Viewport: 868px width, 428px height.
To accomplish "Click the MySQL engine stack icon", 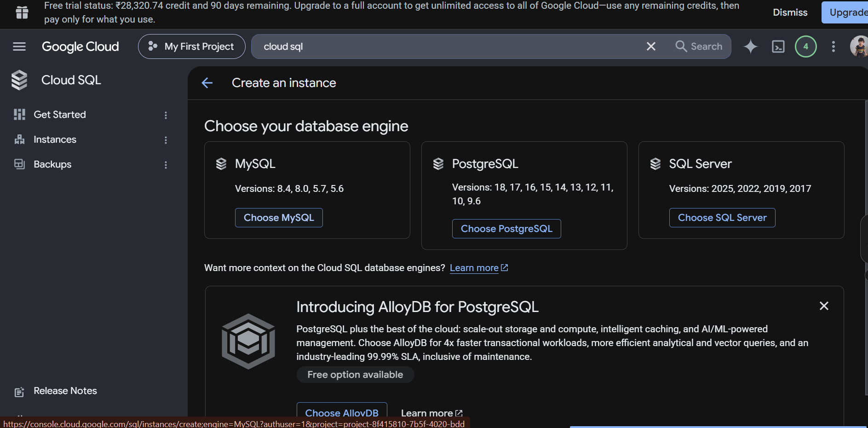I will click(x=221, y=164).
